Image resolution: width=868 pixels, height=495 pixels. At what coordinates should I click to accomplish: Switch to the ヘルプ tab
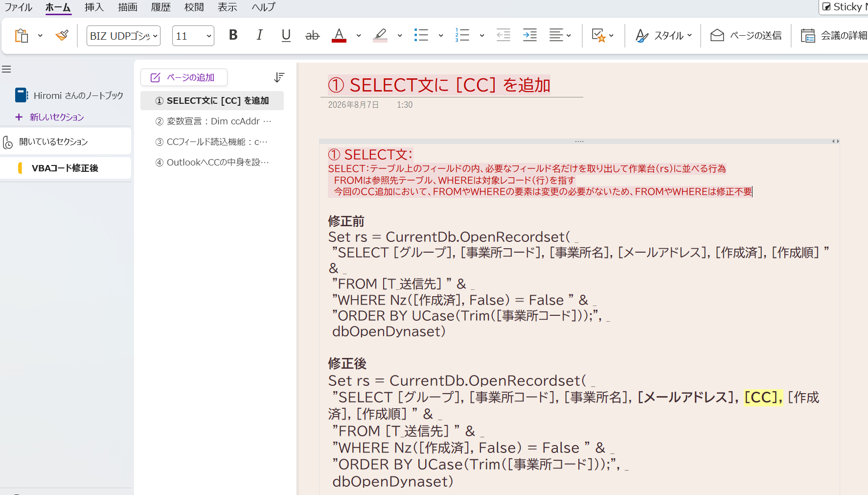[x=263, y=7]
